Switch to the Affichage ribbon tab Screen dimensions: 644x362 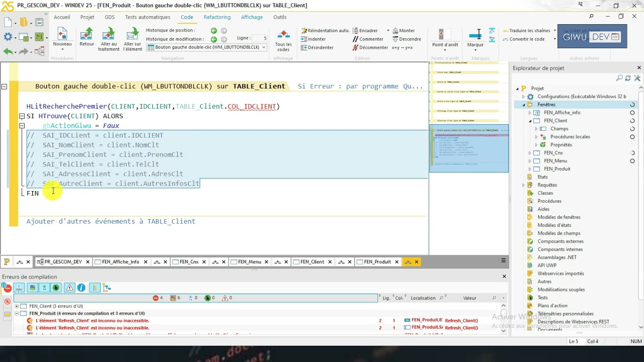pyautogui.click(x=252, y=17)
